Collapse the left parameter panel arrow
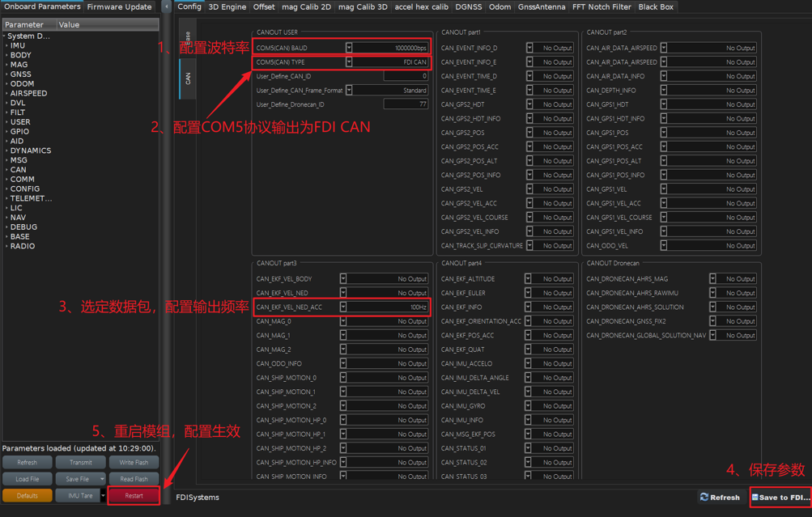Screen dimensions: 812x517 pyautogui.click(x=166, y=6)
